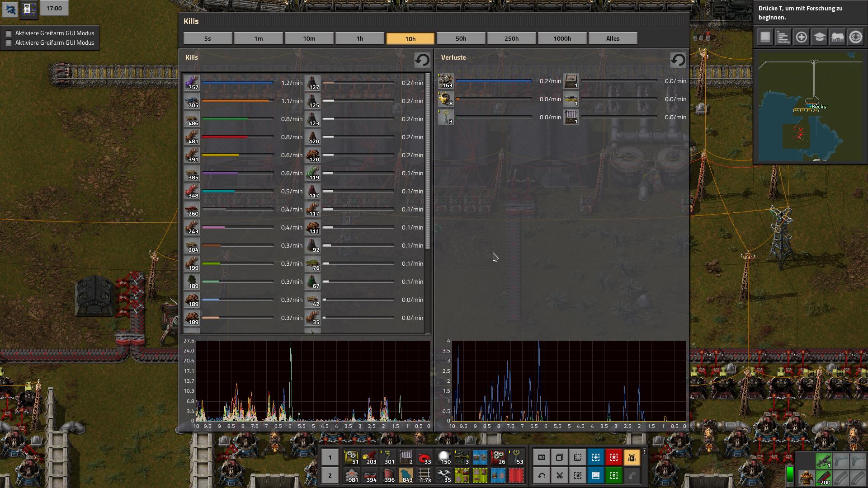Open the minimap with Becks marker

coord(811,107)
